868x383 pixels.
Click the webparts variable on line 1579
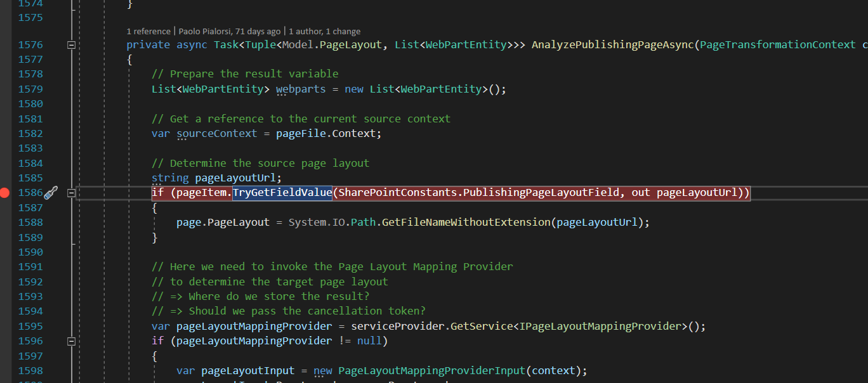[300, 89]
